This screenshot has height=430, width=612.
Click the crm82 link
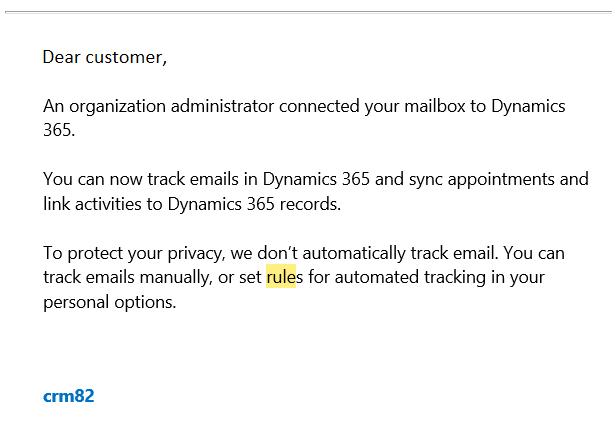coord(68,396)
